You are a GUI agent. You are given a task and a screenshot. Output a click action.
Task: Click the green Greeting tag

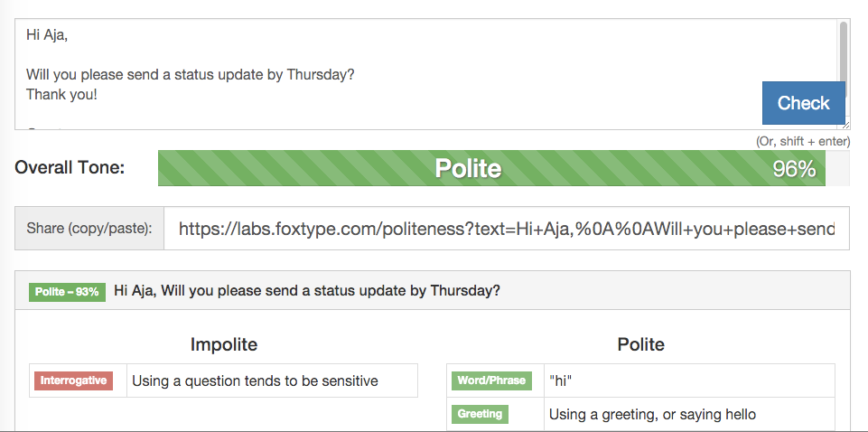(x=480, y=414)
